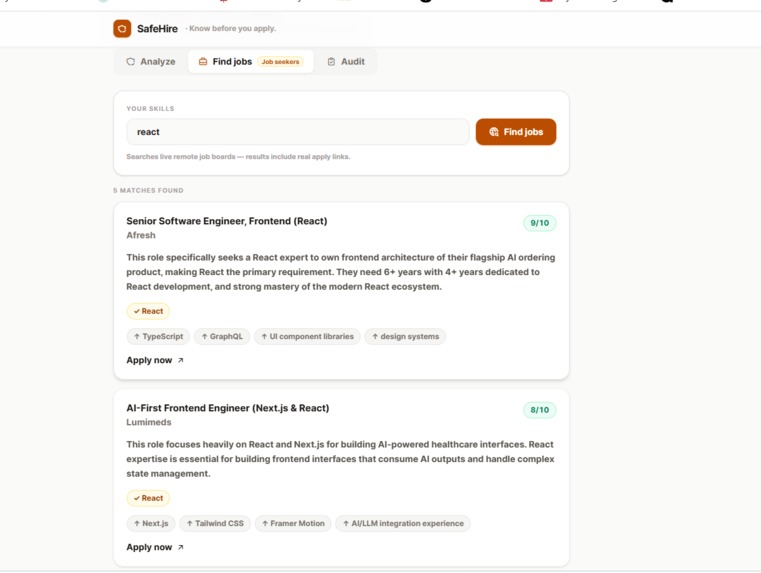Click the TypeScript skill chip
761x573 pixels.
pyautogui.click(x=158, y=336)
